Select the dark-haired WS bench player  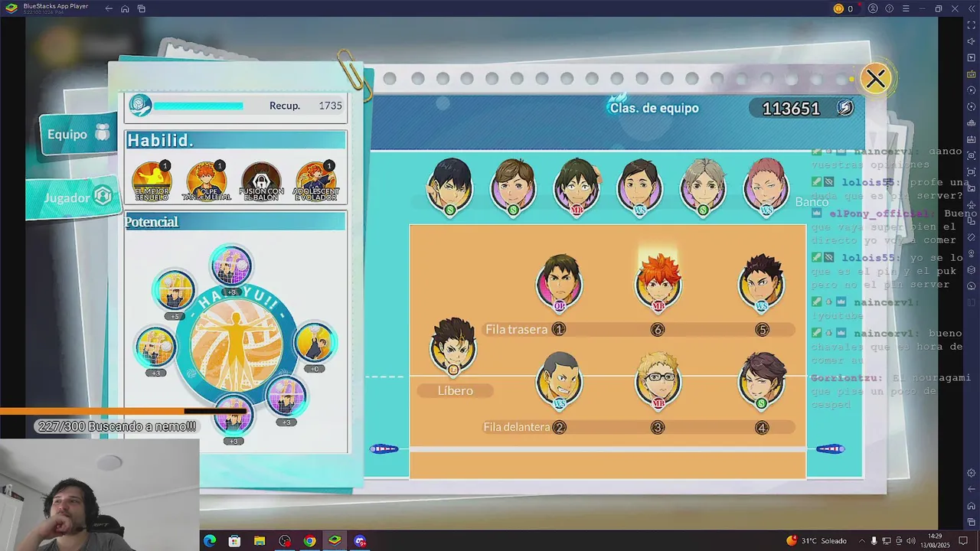pyautogui.click(x=640, y=187)
